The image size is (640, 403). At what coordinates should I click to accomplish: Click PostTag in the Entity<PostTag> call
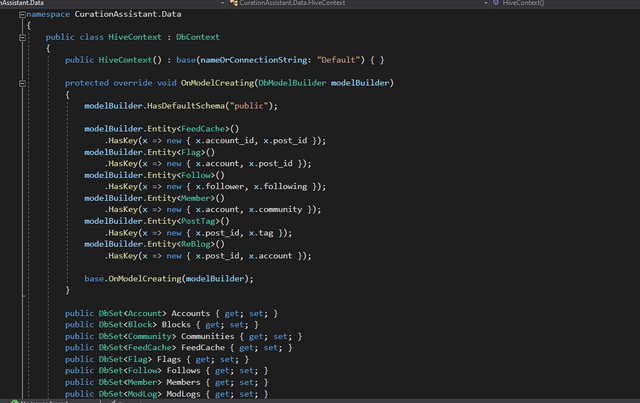pyautogui.click(x=198, y=221)
